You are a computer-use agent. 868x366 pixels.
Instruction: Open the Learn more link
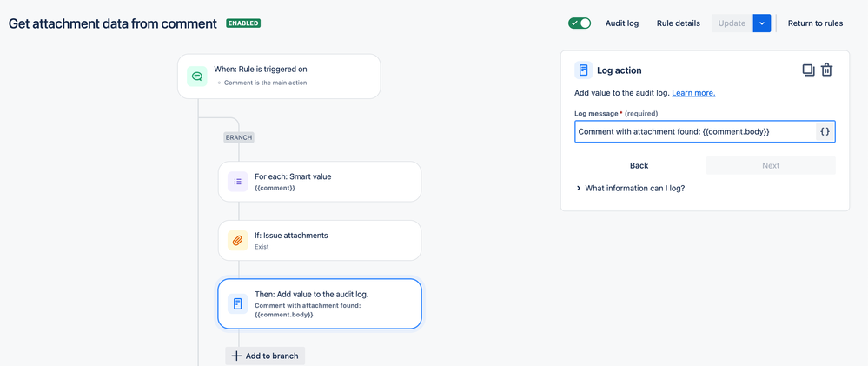[693, 93]
